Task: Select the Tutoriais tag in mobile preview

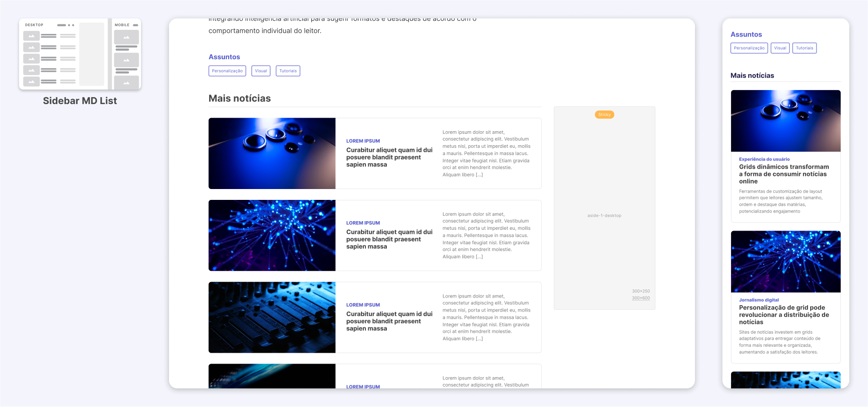Action: pyautogui.click(x=804, y=48)
